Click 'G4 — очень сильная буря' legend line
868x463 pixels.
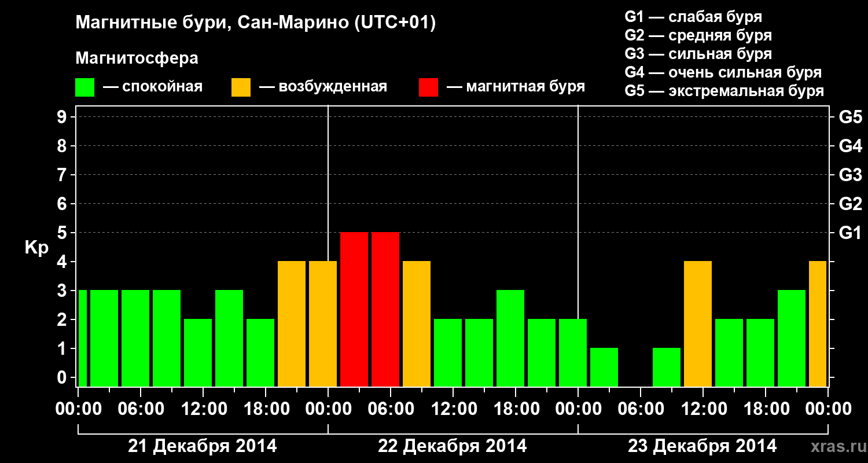[x=723, y=72]
